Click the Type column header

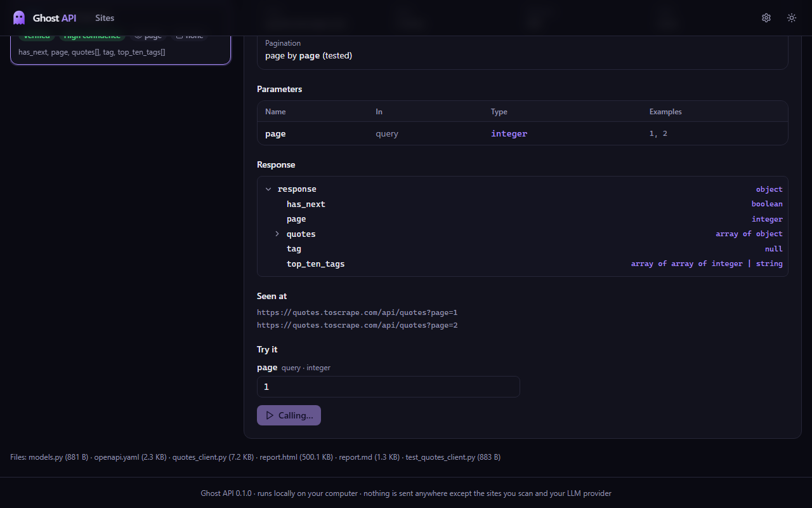[499, 112]
